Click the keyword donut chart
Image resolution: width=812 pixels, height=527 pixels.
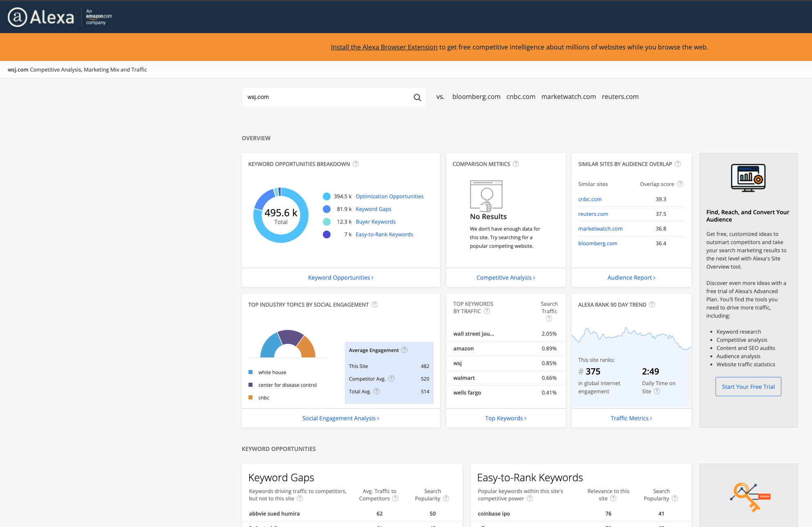[x=281, y=215]
